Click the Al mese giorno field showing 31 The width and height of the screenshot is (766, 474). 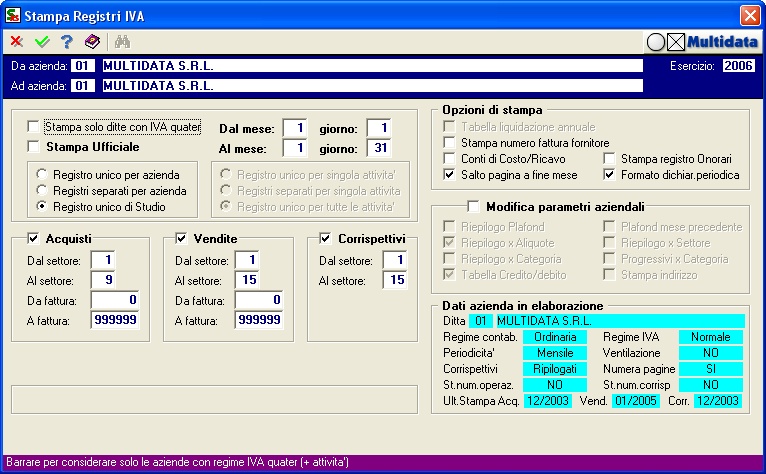pos(380,148)
